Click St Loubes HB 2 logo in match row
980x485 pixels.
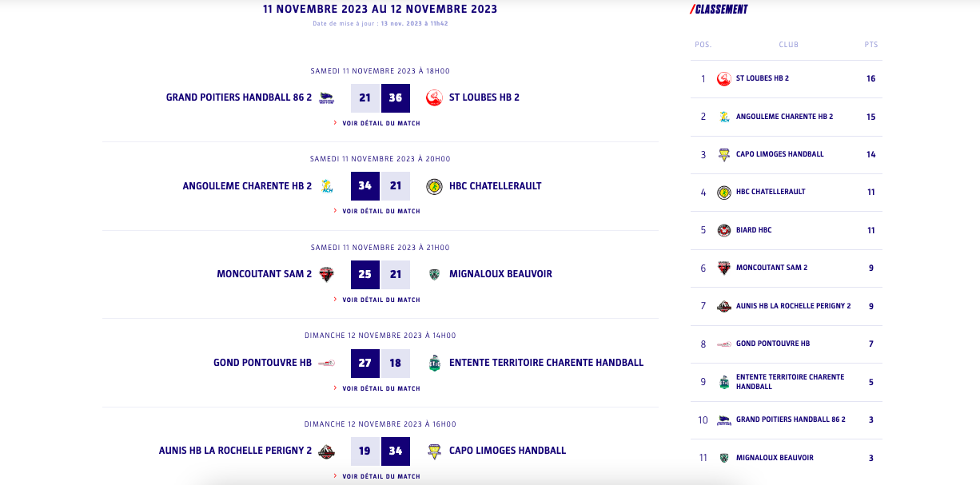pos(434,97)
